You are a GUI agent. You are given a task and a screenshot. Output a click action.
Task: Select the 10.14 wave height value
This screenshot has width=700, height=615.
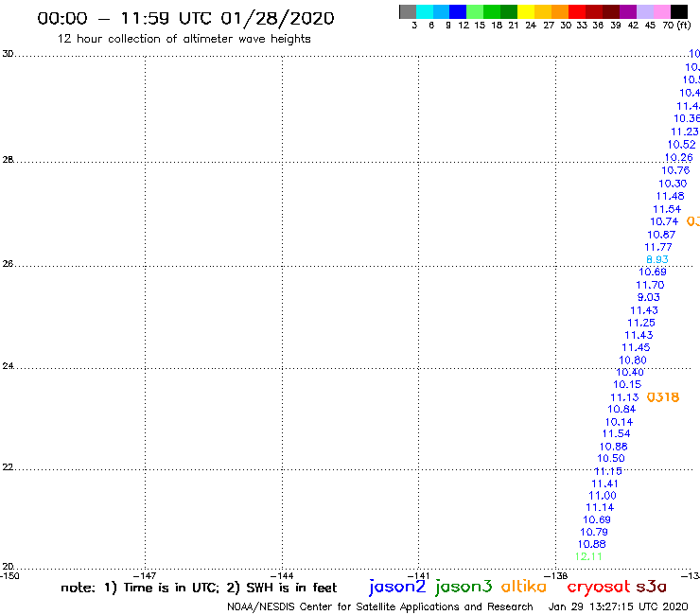(x=619, y=422)
